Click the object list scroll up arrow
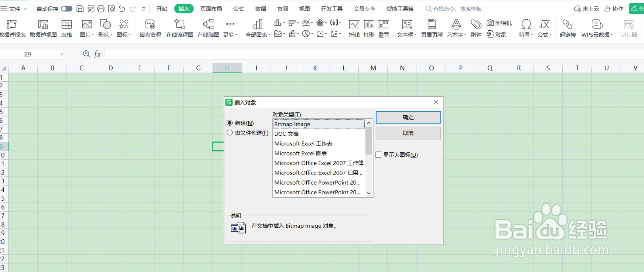This screenshot has height=272, width=644. [x=369, y=123]
